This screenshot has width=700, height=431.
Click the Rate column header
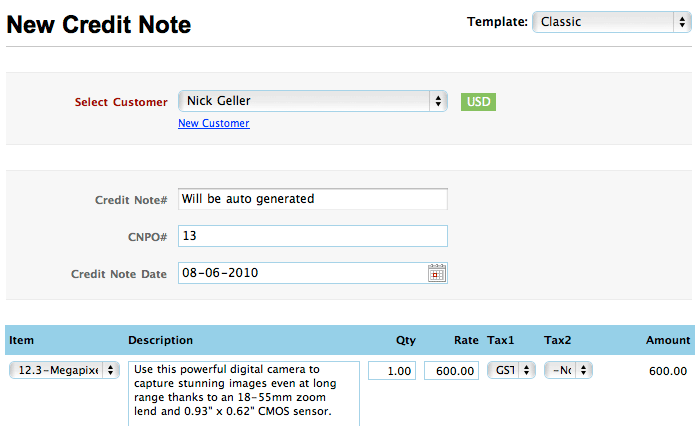pyautogui.click(x=467, y=340)
